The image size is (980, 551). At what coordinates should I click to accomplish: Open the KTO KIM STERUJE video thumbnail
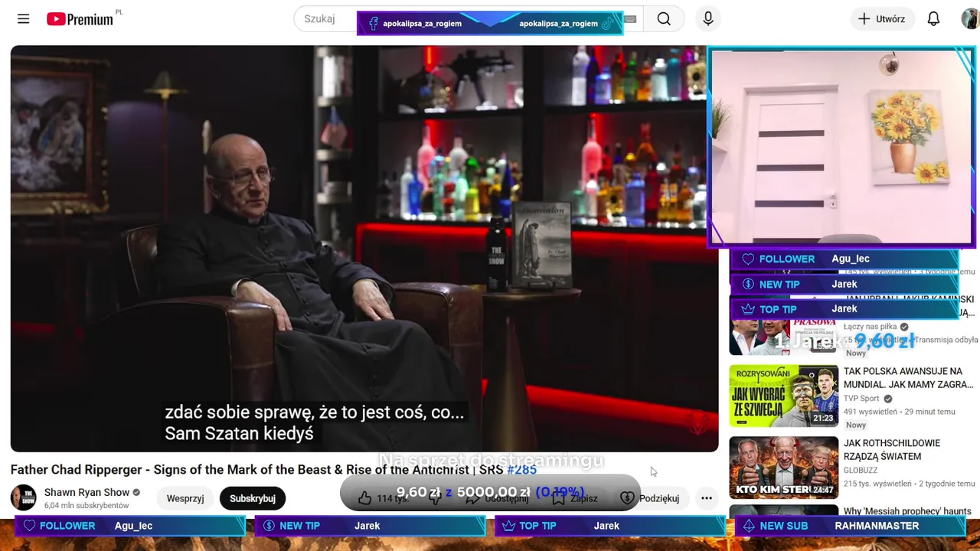tap(783, 467)
